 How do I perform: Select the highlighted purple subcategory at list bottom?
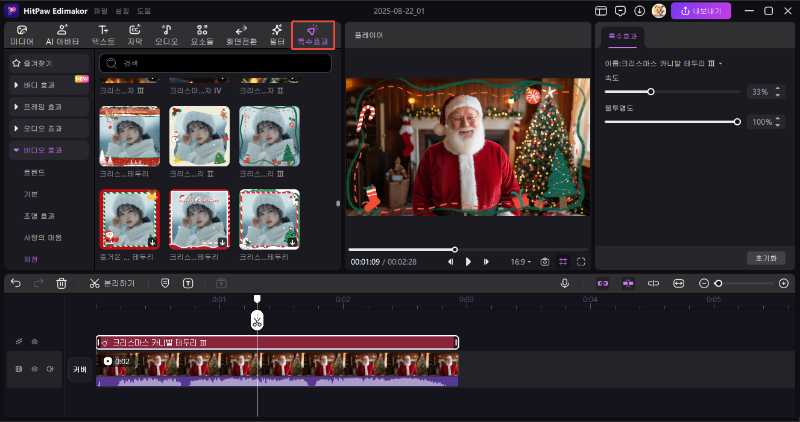click(x=31, y=259)
